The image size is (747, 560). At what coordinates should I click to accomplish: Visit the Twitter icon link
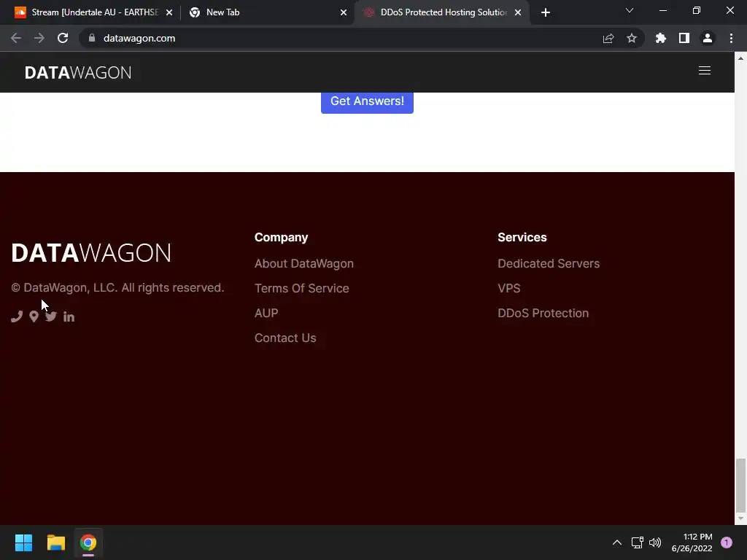[51, 316]
